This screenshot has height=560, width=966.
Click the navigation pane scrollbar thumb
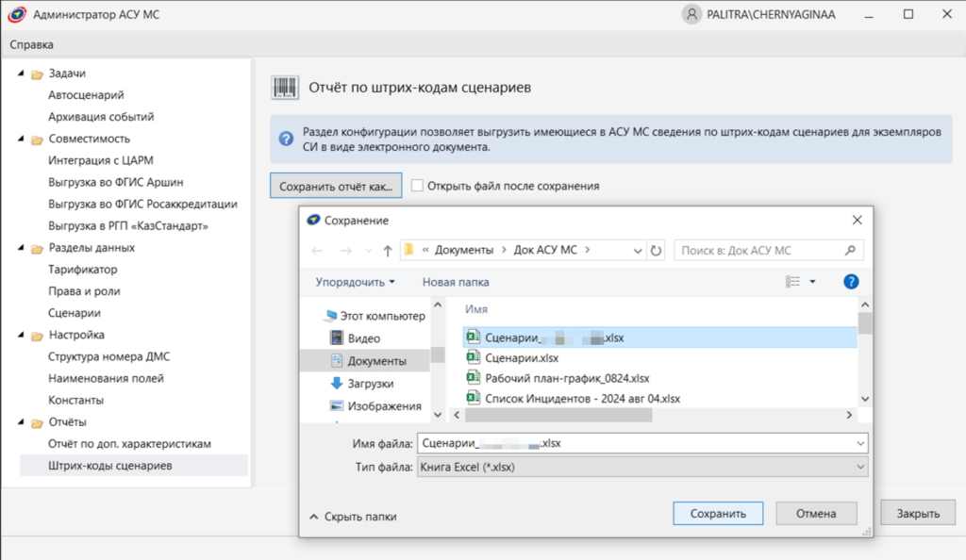[x=438, y=354]
